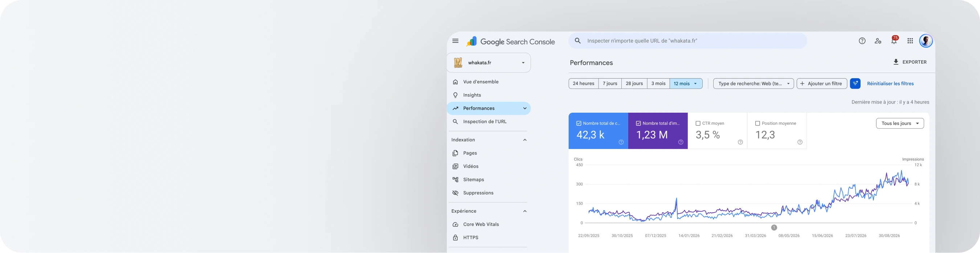
Task: Click the plus icon in Ajouter un filtre
Action: (803, 84)
